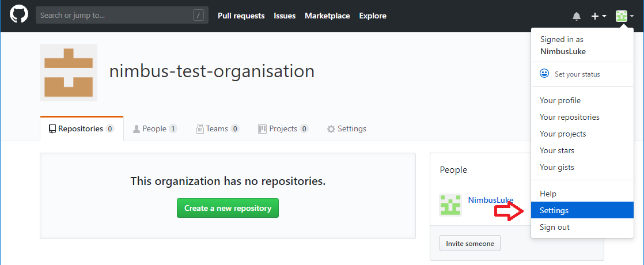Open Issues in the header
Screen dimensions: 644x265
point(285,16)
